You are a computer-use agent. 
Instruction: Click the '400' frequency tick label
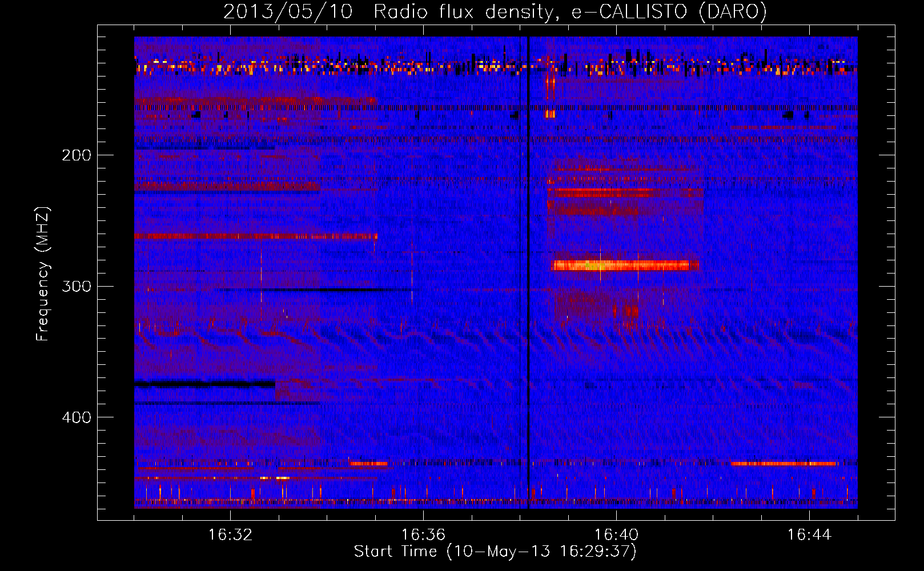tap(77, 417)
